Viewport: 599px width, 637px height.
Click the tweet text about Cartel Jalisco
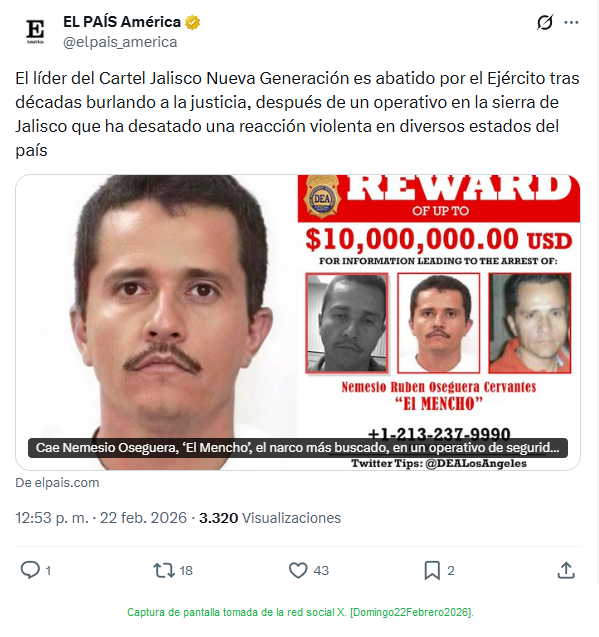[x=297, y=114]
